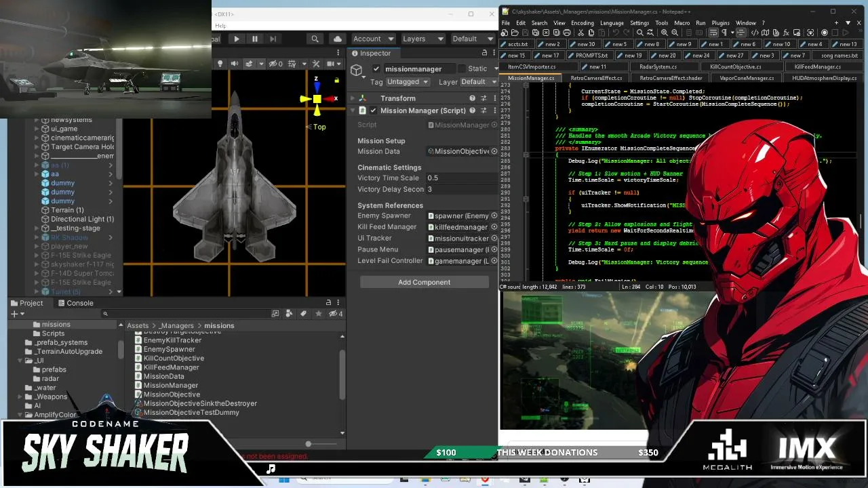Select MissionManager script asset
The height and width of the screenshot is (488, 868).
click(171, 386)
